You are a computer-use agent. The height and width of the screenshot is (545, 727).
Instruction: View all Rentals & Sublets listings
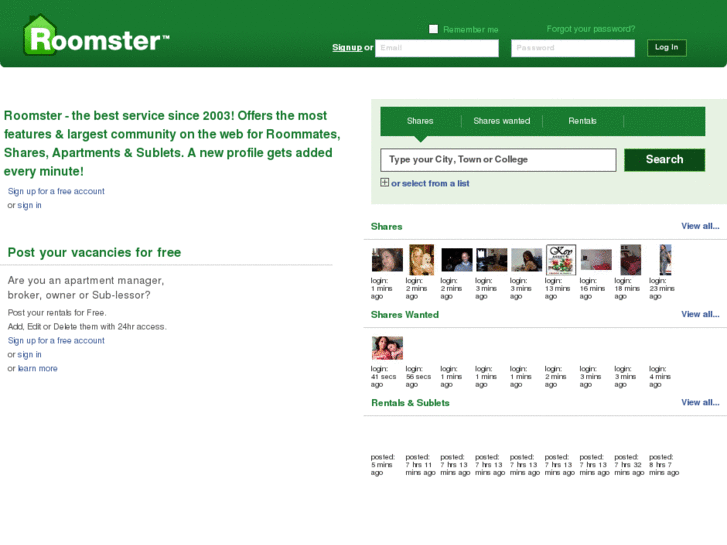tap(700, 402)
